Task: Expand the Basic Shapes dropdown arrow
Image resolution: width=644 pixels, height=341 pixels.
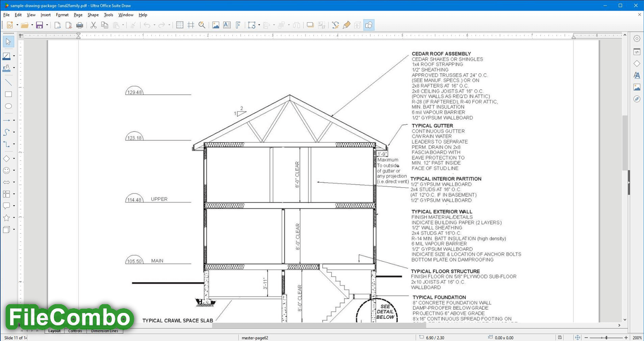Action: click(x=14, y=158)
